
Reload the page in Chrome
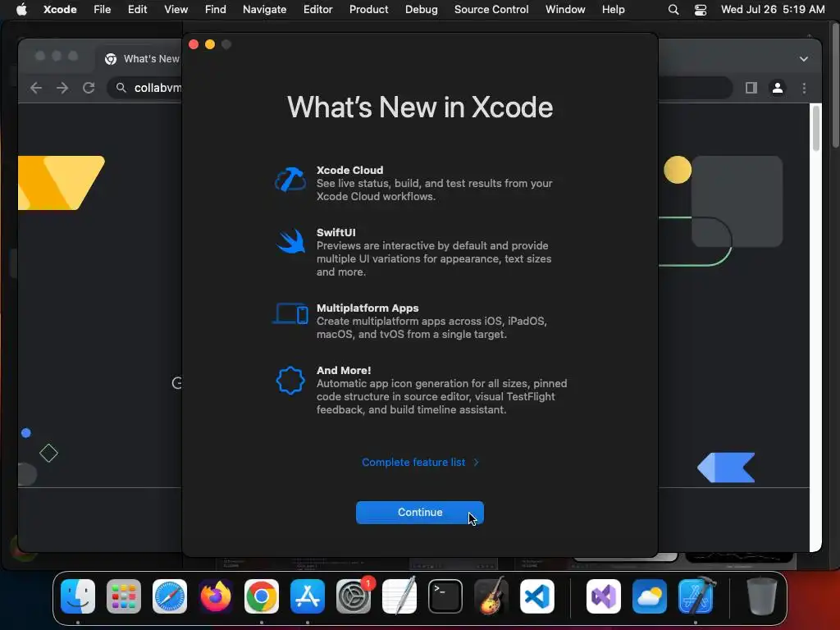click(89, 88)
